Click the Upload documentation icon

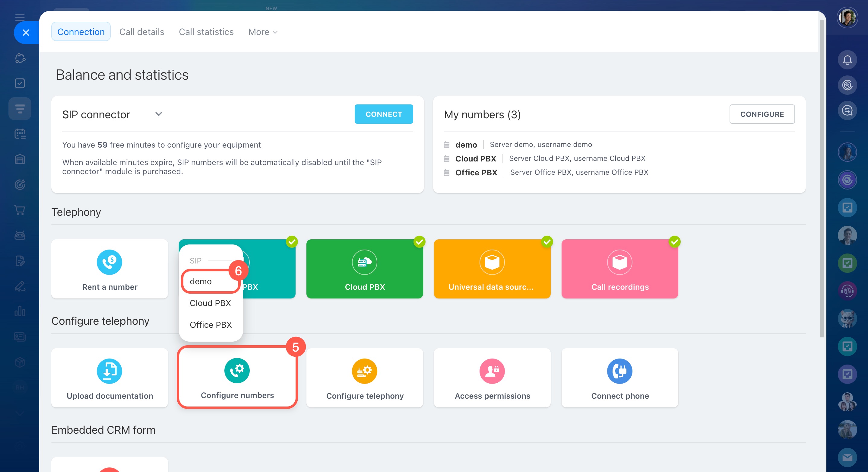(x=109, y=371)
